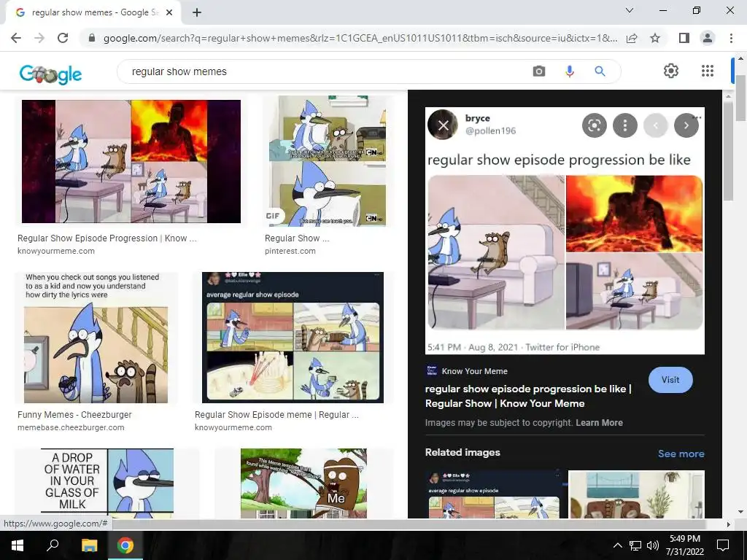747x560 pixels.
Task: Go back in browser
Action: pyautogui.click(x=16, y=38)
